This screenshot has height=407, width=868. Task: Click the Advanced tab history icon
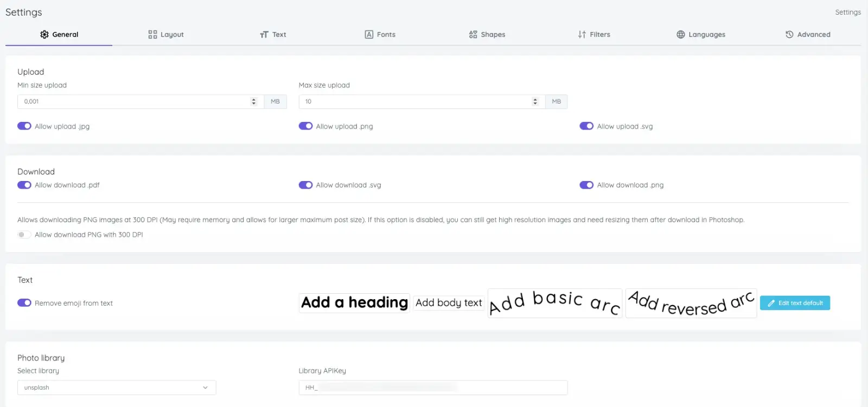coord(789,35)
